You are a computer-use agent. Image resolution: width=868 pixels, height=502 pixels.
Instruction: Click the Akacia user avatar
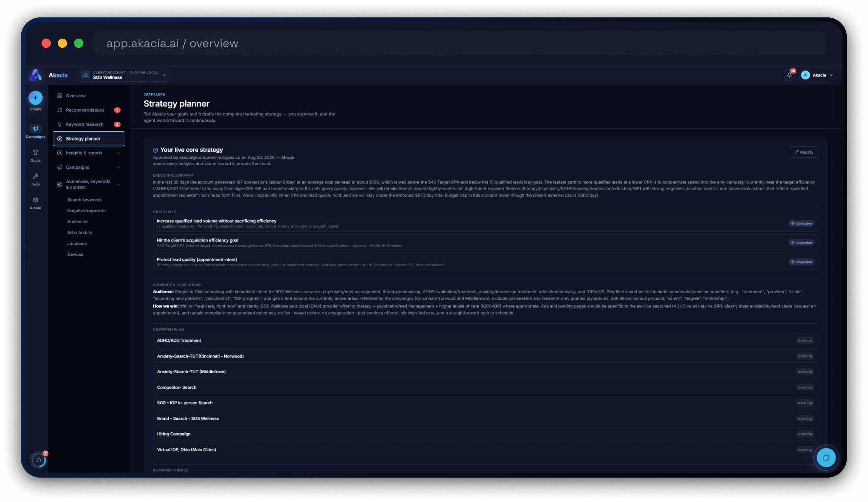coord(805,75)
